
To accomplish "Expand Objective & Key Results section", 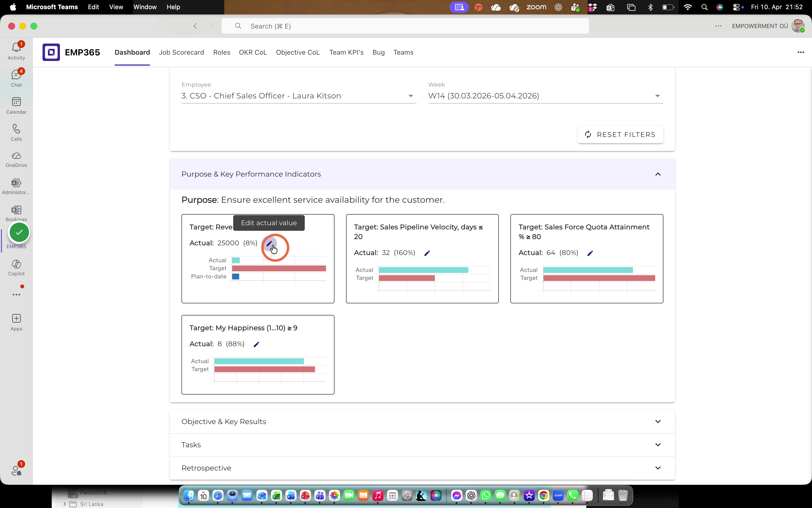I will point(658,421).
